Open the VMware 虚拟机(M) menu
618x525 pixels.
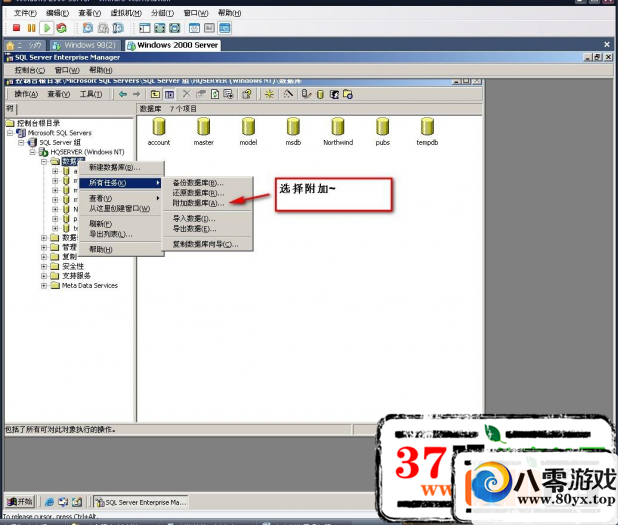126,13
